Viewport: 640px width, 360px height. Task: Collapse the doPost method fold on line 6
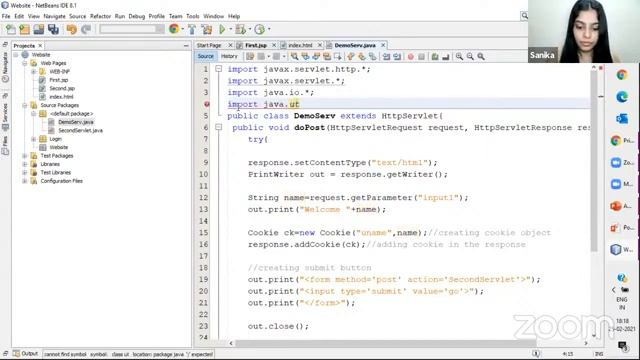click(x=219, y=127)
